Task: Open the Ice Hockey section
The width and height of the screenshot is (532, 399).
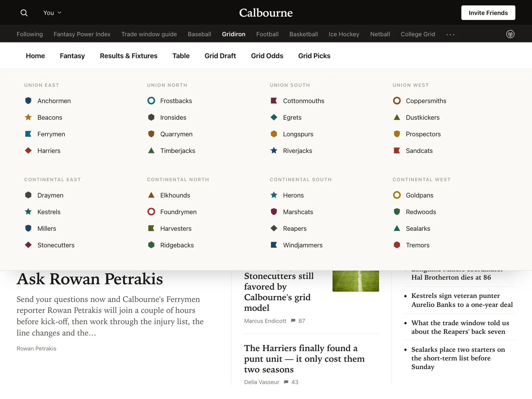Action: 344,34
